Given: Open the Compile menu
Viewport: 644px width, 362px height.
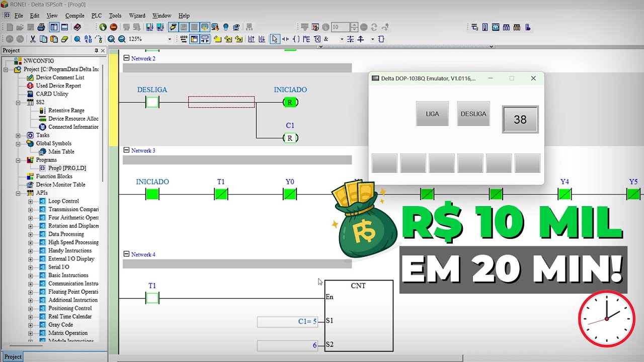Looking at the screenshot, I should pos(75,16).
